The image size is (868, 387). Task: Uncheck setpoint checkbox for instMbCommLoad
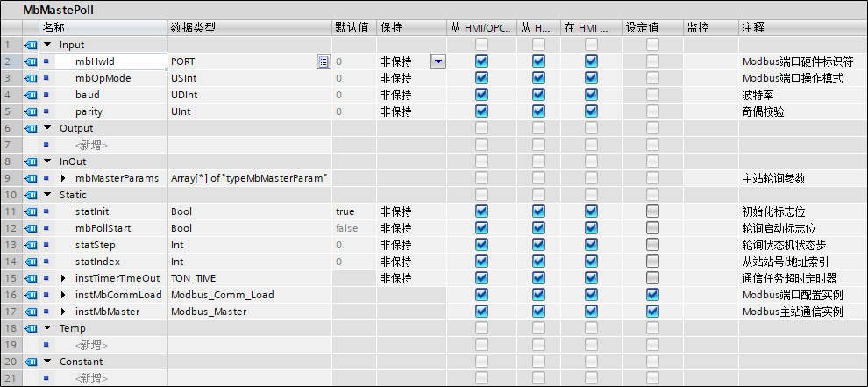point(652,294)
